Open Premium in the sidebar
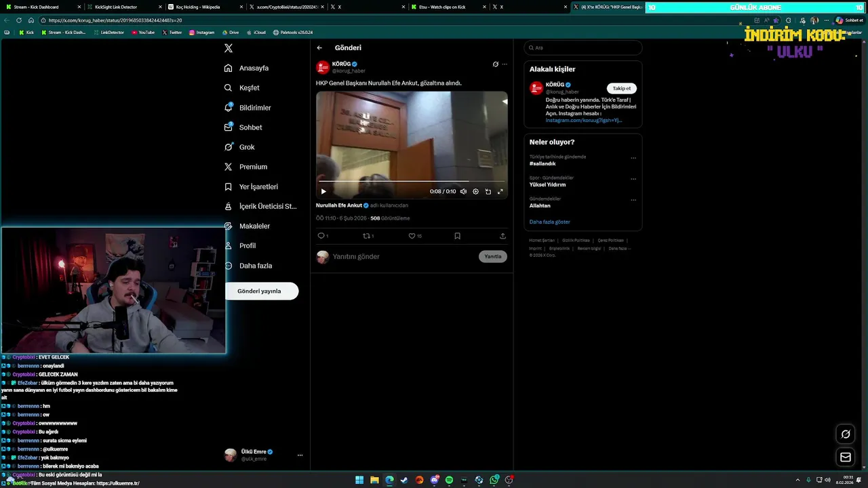The image size is (868, 488). 245,167
